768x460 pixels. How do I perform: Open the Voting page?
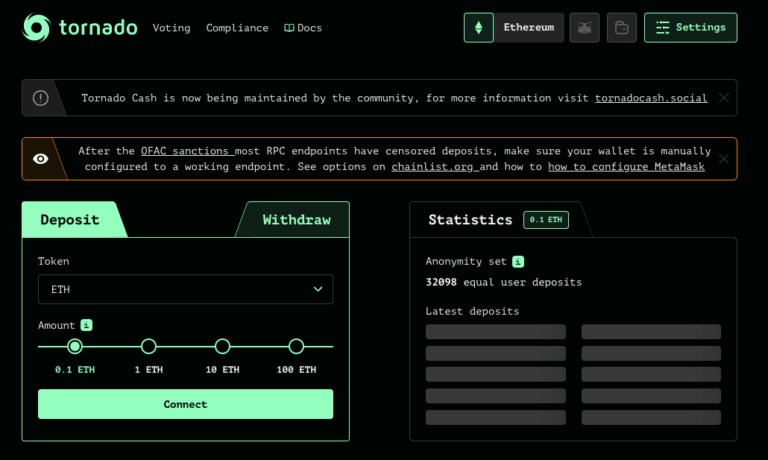click(171, 28)
